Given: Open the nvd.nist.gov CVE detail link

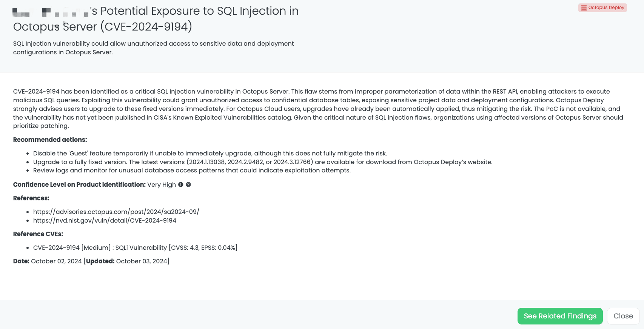Looking at the screenshot, I should click(x=105, y=220).
